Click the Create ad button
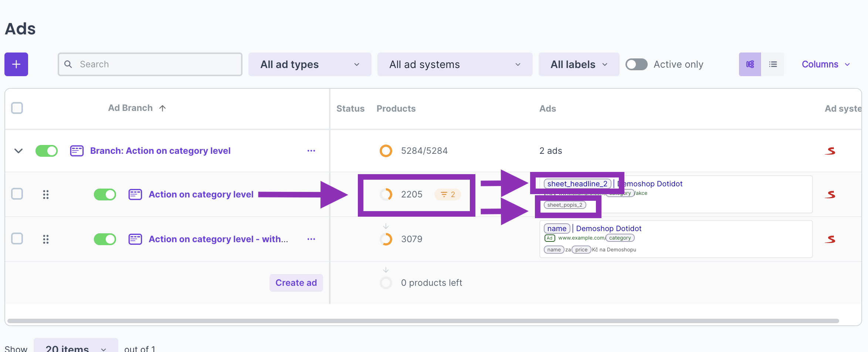This screenshot has width=868, height=352. pos(296,283)
